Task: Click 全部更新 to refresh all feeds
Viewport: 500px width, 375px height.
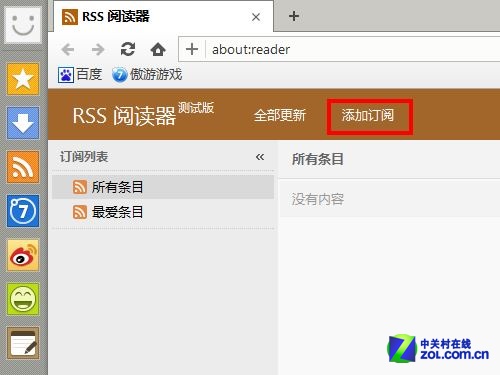Action: point(280,115)
